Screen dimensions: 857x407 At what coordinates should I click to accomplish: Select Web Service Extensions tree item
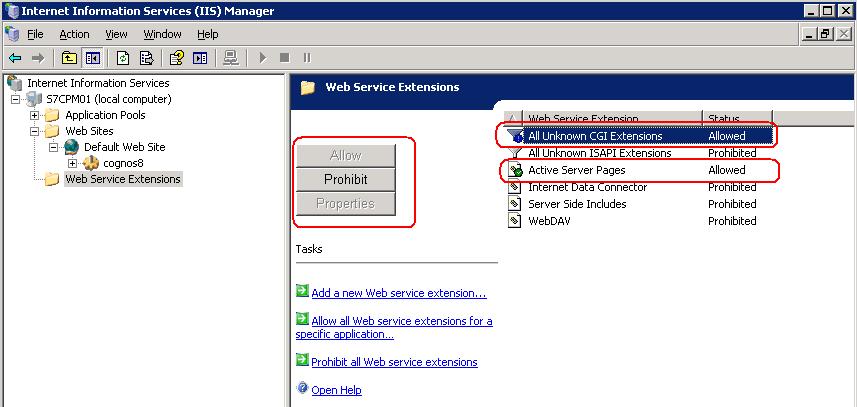point(123,179)
